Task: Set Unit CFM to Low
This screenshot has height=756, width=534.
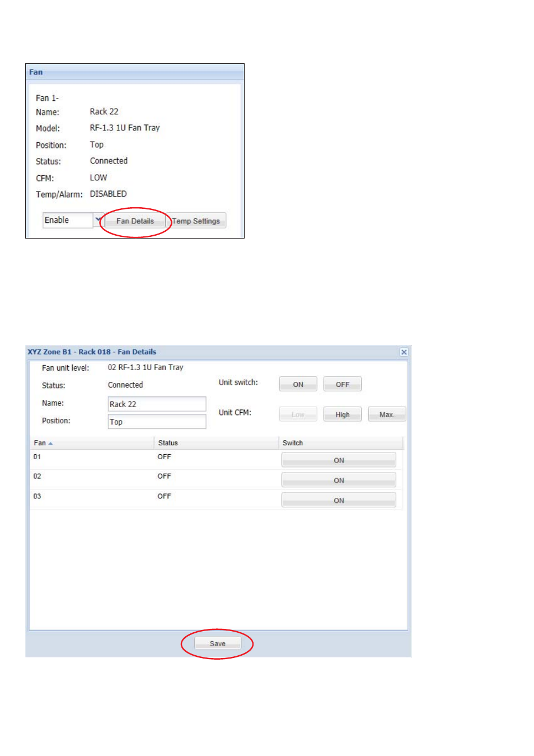Action: coord(298,414)
